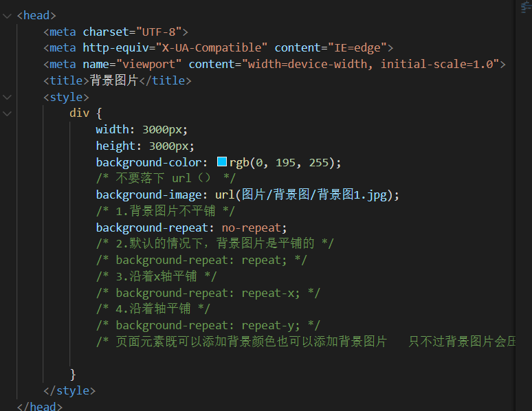The height and width of the screenshot is (411, 532).
Task: Click the title text 背景图片
Action: [x=114, y=81]
